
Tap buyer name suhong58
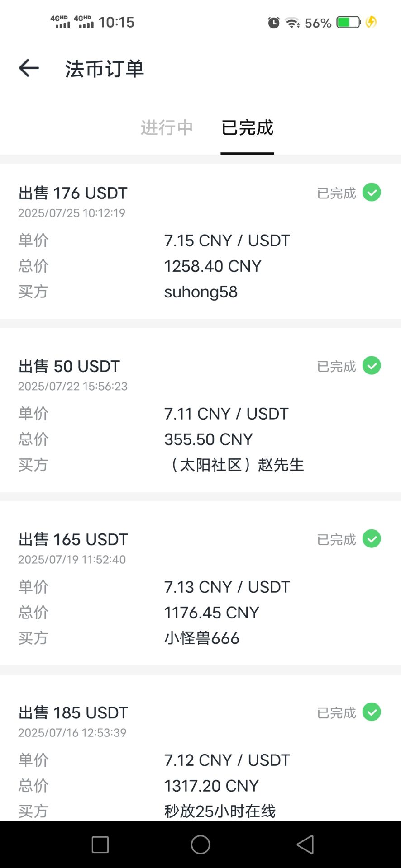pyautogui.click(x=200, y=292)
